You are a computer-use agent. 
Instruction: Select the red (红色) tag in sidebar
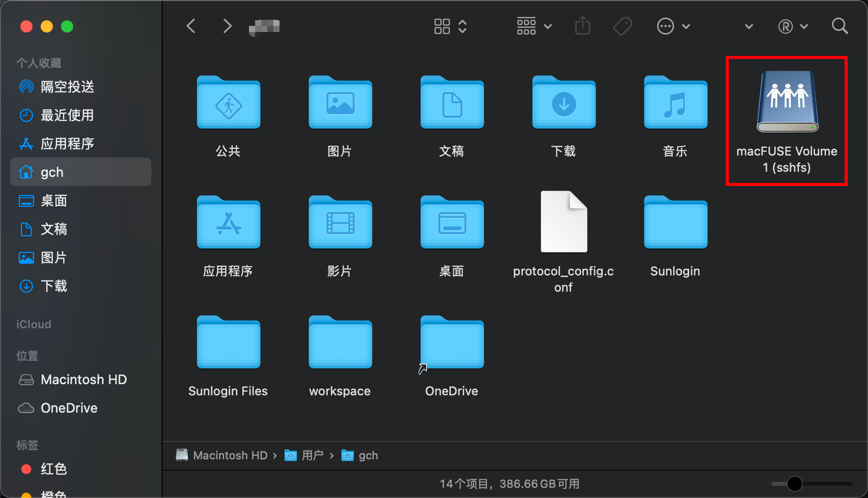tap(53, 469)
